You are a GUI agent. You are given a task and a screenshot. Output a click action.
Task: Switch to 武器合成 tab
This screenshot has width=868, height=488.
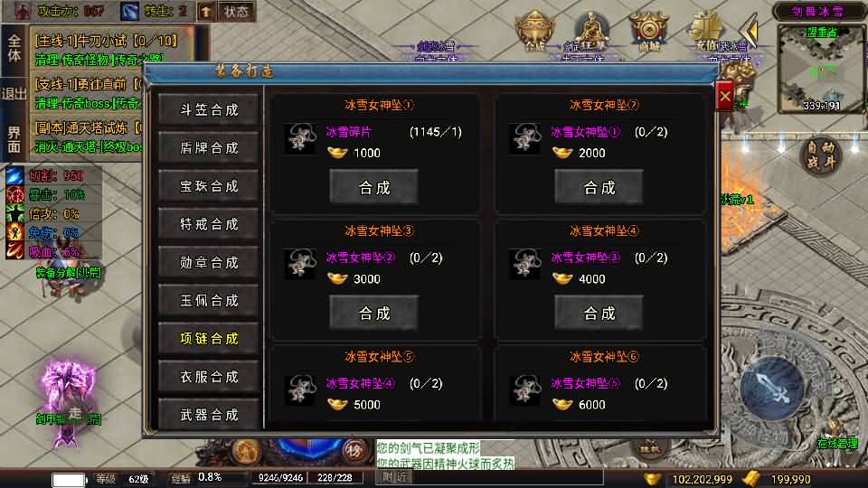[x=209, y=414]
